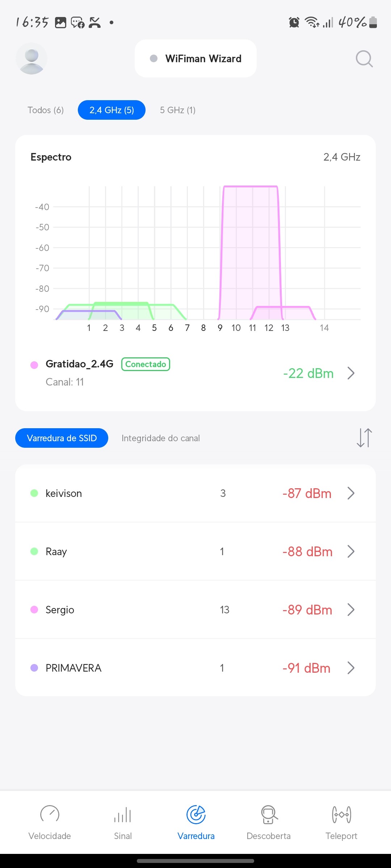This screenshot has height=868, width=391.
Task: Open the Raay network row
Action: pyautogui.click(x=195, y=552)
